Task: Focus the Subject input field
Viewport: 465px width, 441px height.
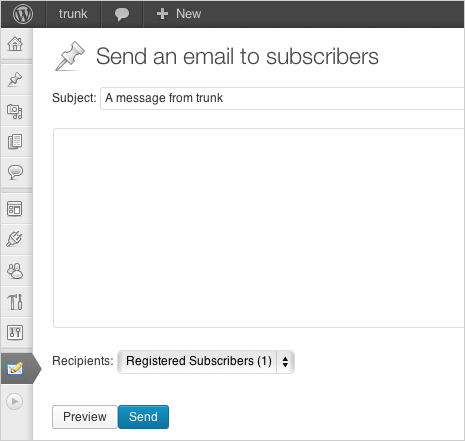Action: (x=283, y=98)
